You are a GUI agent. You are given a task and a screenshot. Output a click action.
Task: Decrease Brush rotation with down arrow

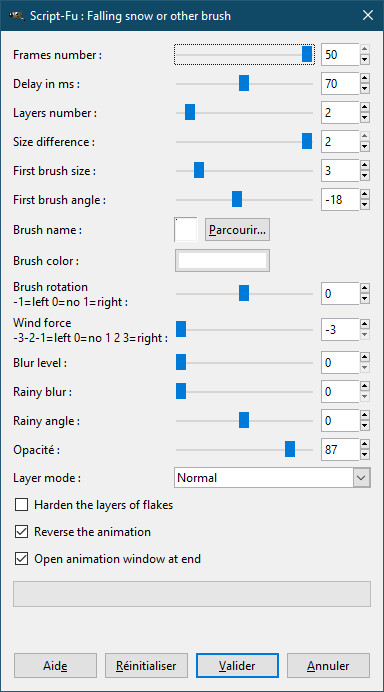tap(365, 298)
